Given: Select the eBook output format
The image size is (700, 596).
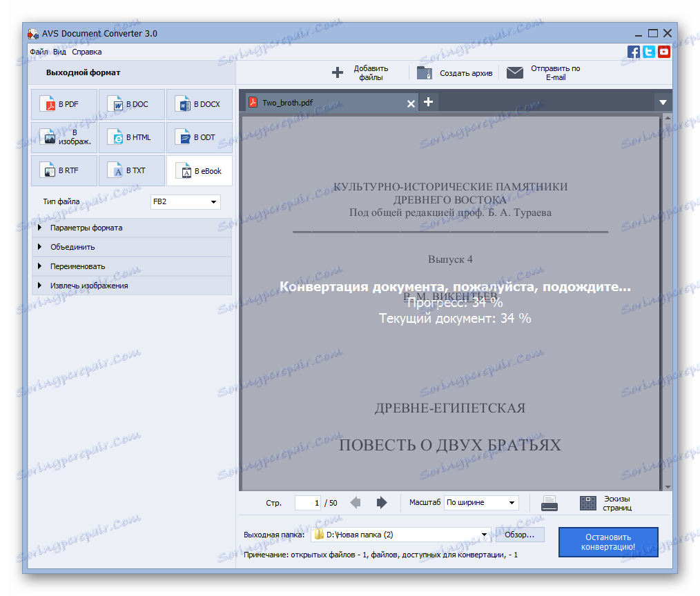Looking at the screenshot, I should pyautogui.click(x=200, y=170).
